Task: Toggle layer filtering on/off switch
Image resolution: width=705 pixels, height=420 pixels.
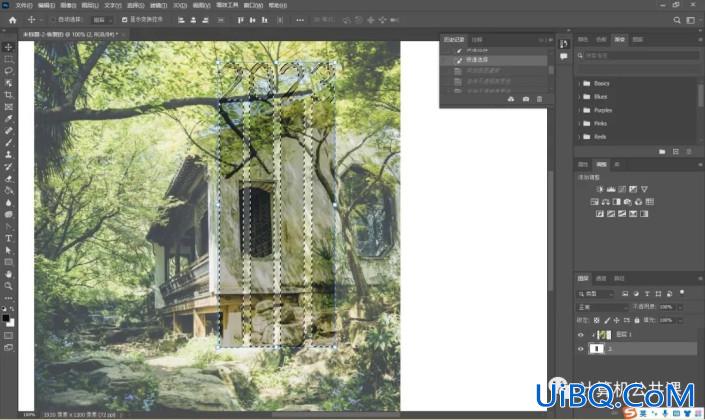Action: (x=682, y=293)
